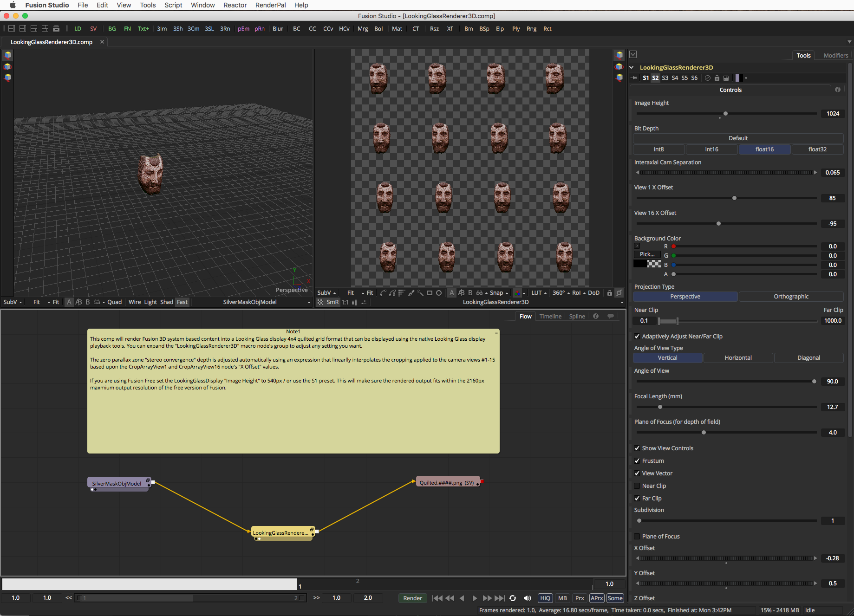The image size is (854, 616).
Task: Open the RenderPal menu
Action: pyautogui.click(x=270, y=5)
